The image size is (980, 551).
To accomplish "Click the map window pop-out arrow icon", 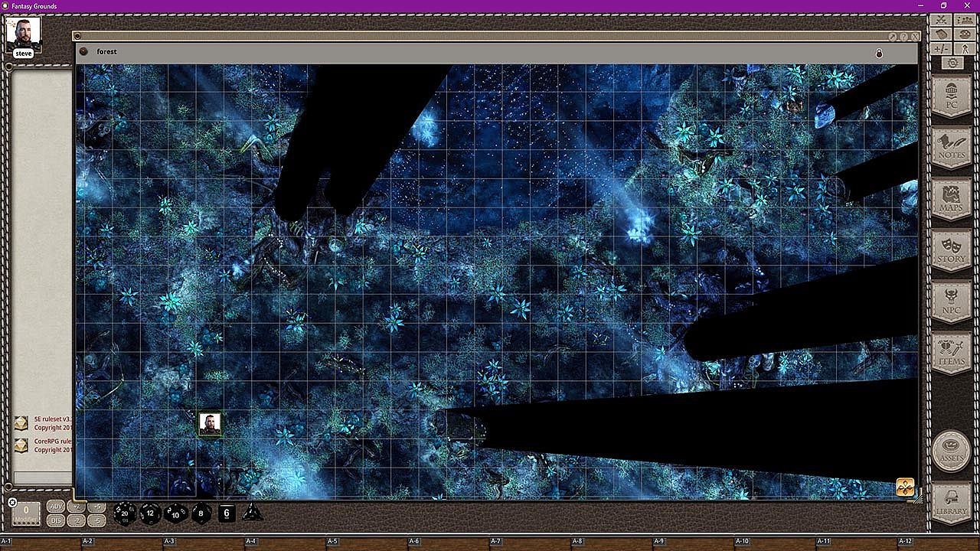I will click(893, 37).
